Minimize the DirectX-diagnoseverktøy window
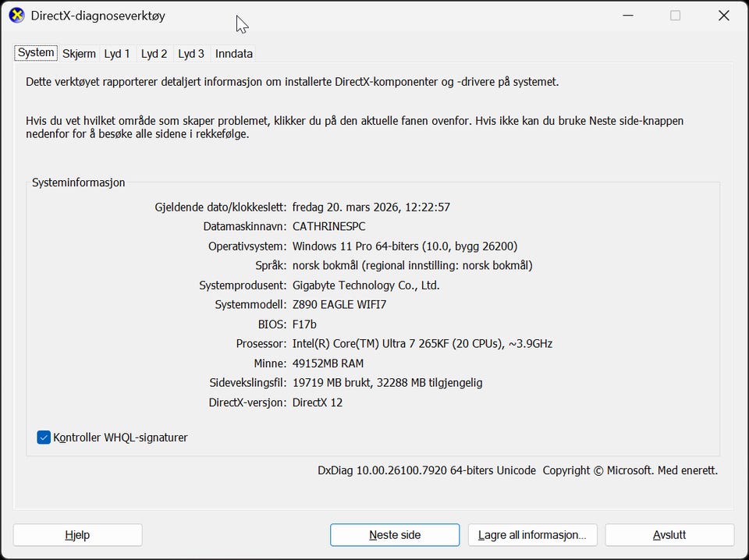The height and width of the screenshot is (560, 749). coord(628,16)
